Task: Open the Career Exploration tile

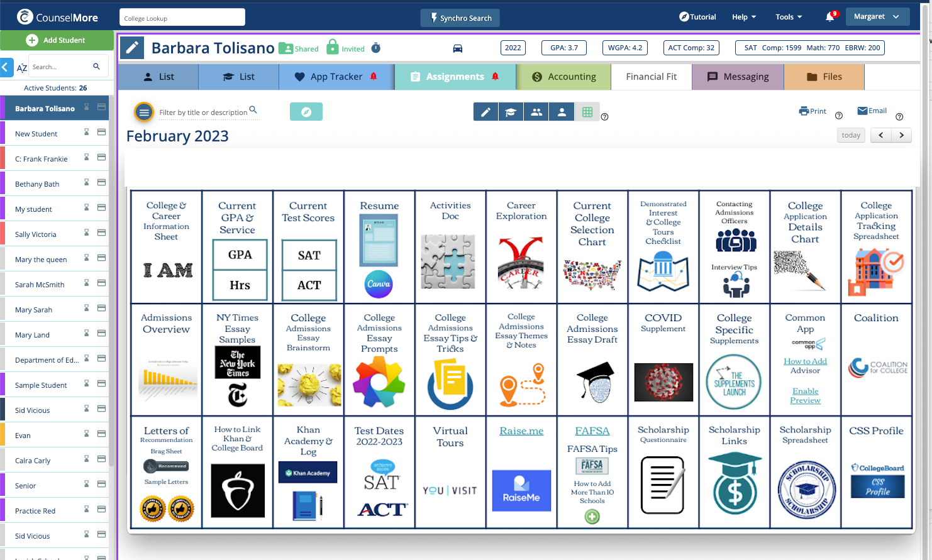Action: [x=521, y=247]
